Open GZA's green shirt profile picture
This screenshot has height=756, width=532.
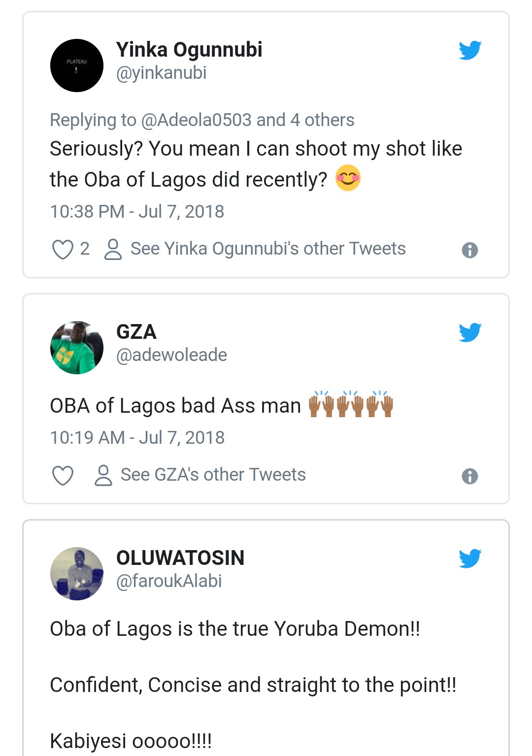click(77, 348)
